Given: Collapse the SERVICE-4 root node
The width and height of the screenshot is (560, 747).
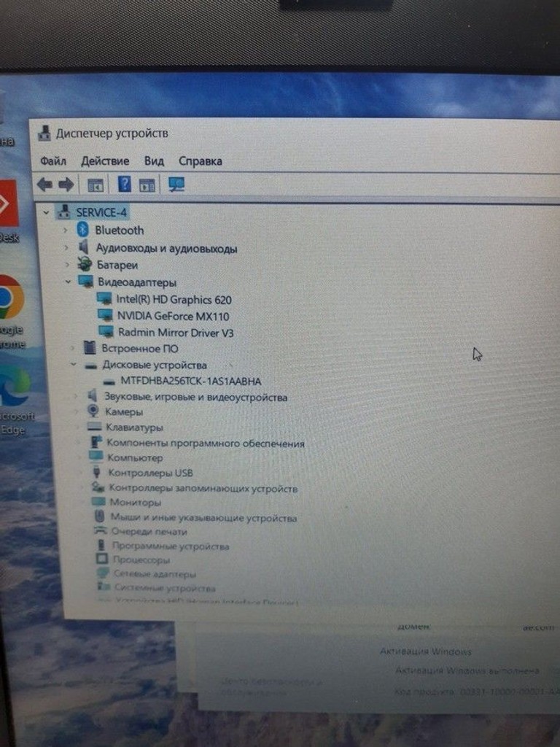Looking at the screenshot, I should pyautogui.click(x=46, y=212).
